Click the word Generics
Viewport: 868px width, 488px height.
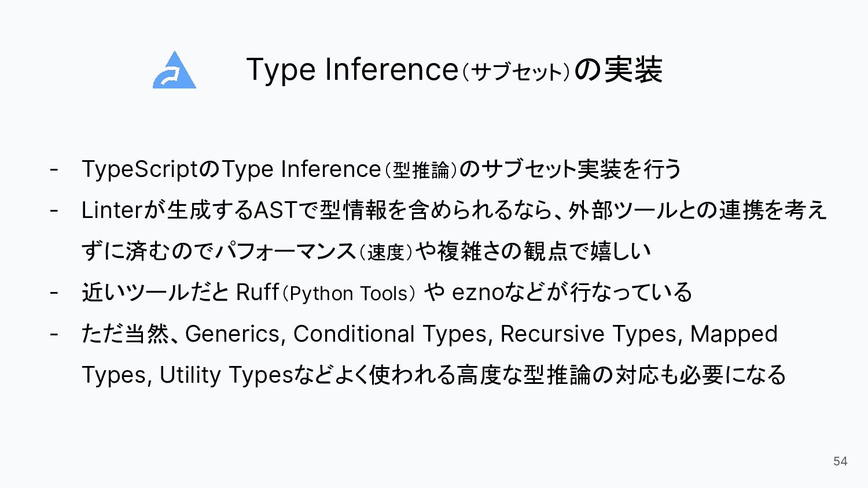(233, 334)
